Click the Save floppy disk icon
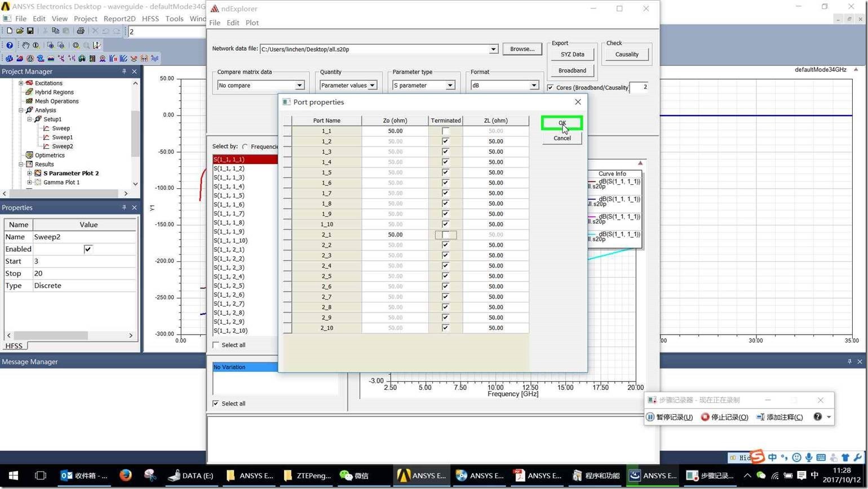 click(x=30, y=31)
